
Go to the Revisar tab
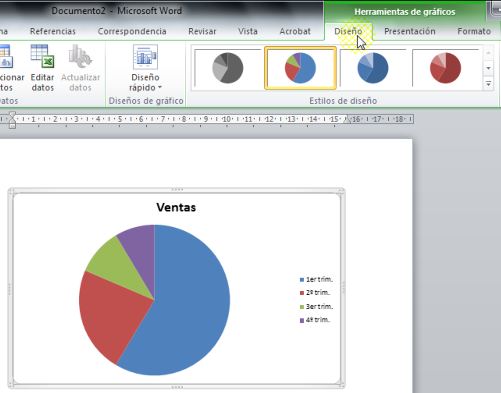(x=202, y=31)
